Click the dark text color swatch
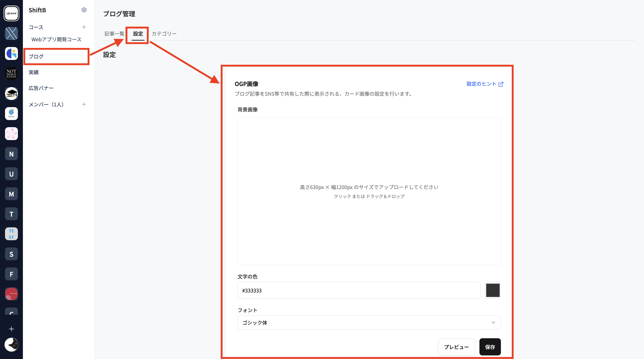Screen dimensions: 644x359 point(492,290)
